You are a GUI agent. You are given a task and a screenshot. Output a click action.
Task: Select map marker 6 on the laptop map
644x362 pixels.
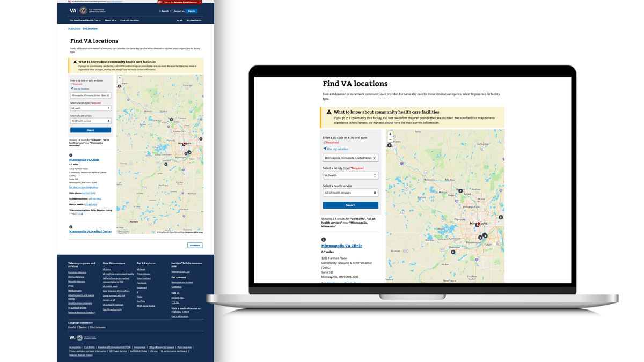tap(453, 252)
